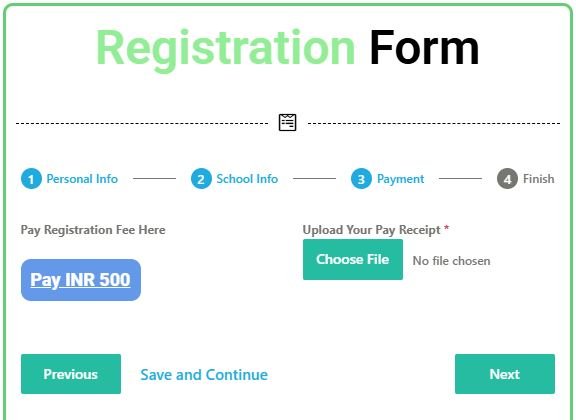Click the red required asterisk
576x420 pixels.
(x=446, y=228)
